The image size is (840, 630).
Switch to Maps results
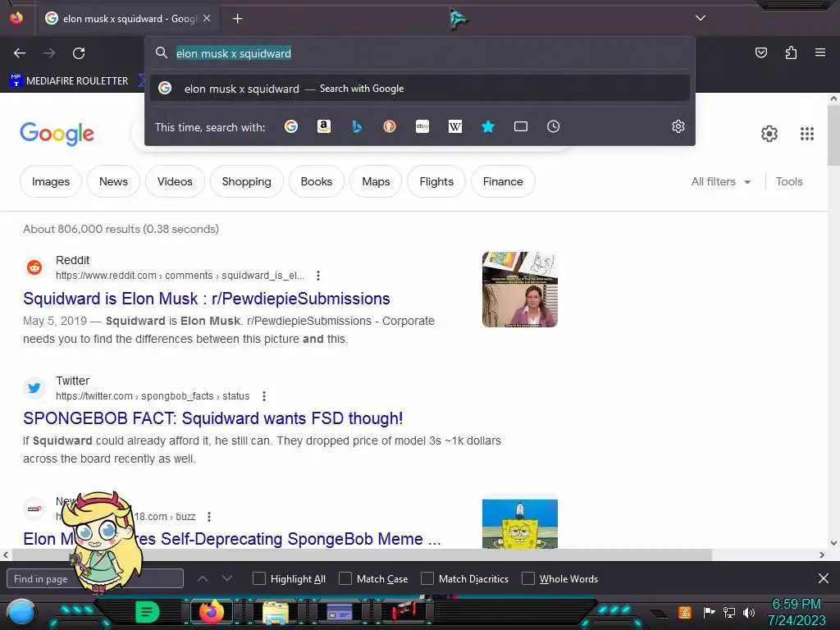[x=376, y=181]
